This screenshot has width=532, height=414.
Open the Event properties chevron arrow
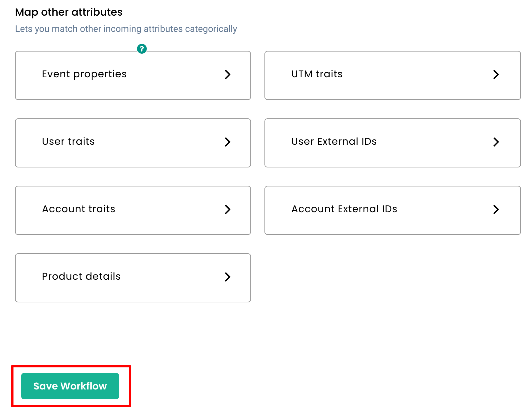click(x=228, y=75)
